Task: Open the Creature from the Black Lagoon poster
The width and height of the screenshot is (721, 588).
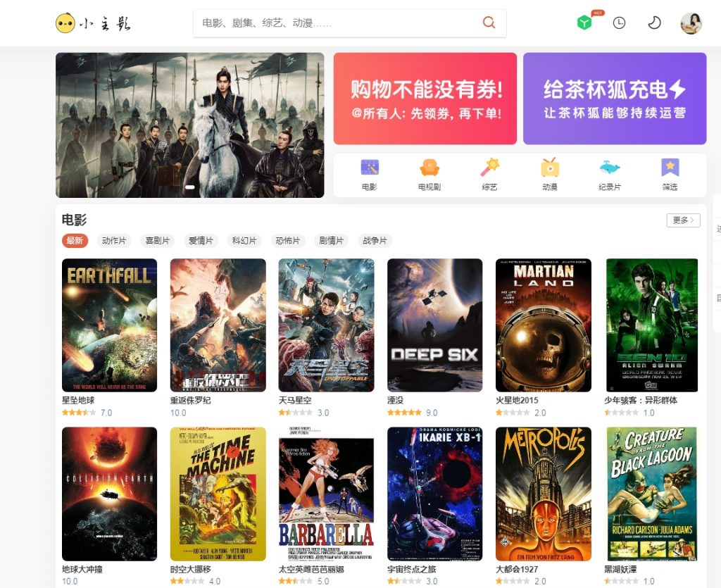Action: click(652, 494)
